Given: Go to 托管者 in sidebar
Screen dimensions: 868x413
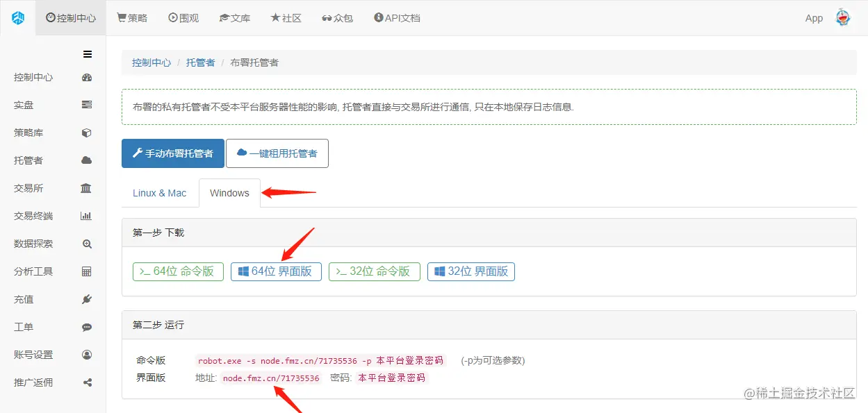Looking at the screenshot, I should point(28,161).
